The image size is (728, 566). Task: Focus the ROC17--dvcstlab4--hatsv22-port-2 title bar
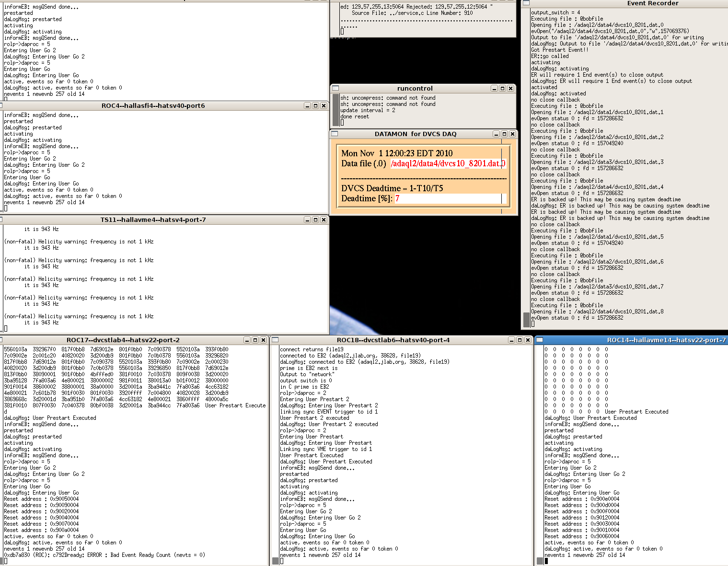(x=123, y=340)
